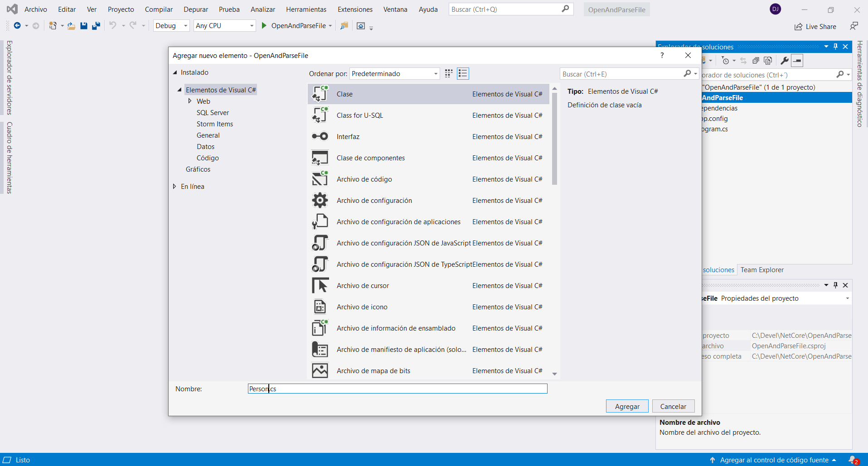Toggle auto-hide pin on Solution Explorer
868x466 pixels.
pyautogui.click(x=835, y=47)
